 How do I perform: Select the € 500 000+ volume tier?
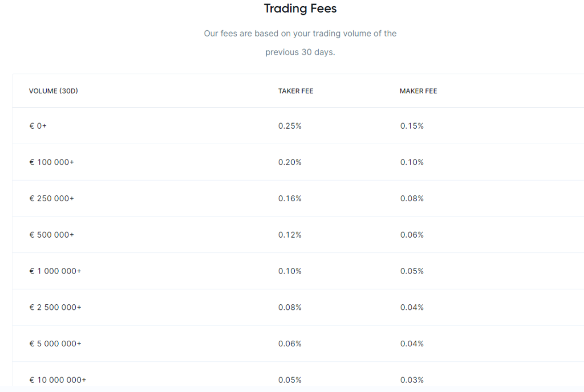(x=51, y=235)
